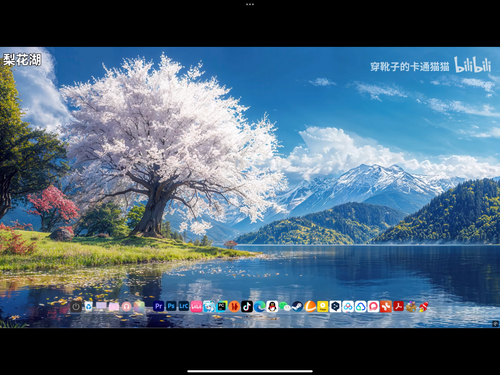Open the blue-haired anime character icon
The width and height of the screenshot is (500, 375).
click(209, 306)
